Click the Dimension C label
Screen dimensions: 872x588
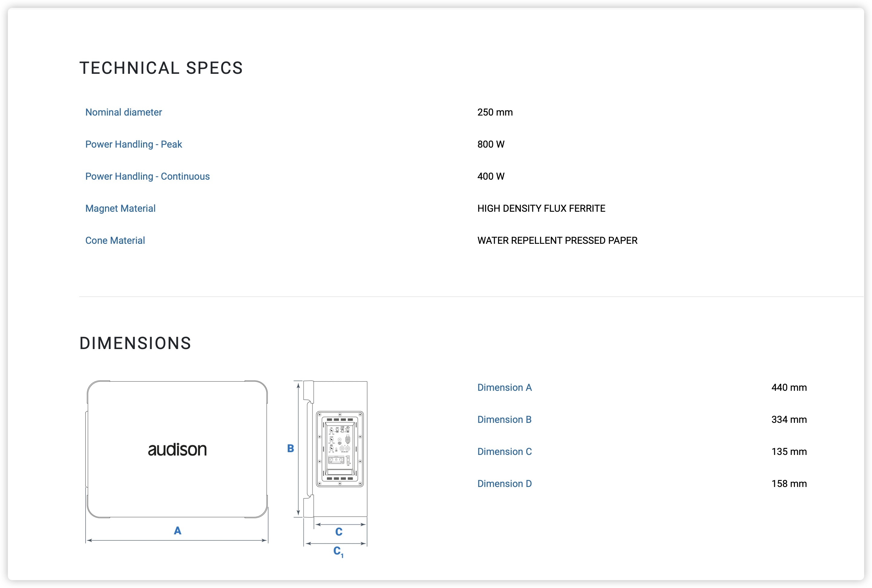pyautogui.click(x=504, y=452)
